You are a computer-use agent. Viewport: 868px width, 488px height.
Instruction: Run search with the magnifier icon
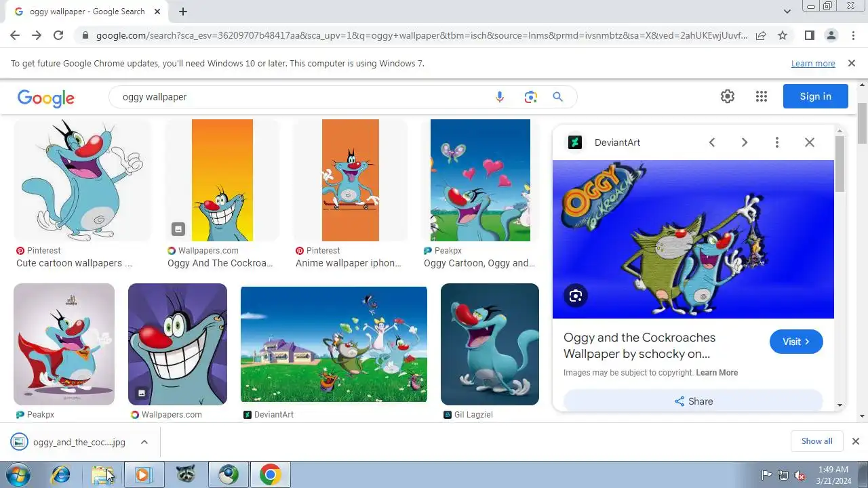[558, 97]
